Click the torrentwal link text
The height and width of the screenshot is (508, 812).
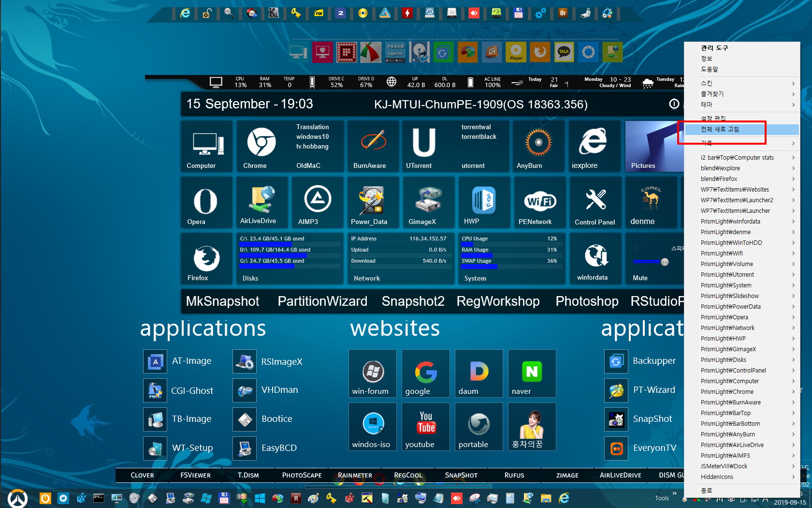(476, 127)
